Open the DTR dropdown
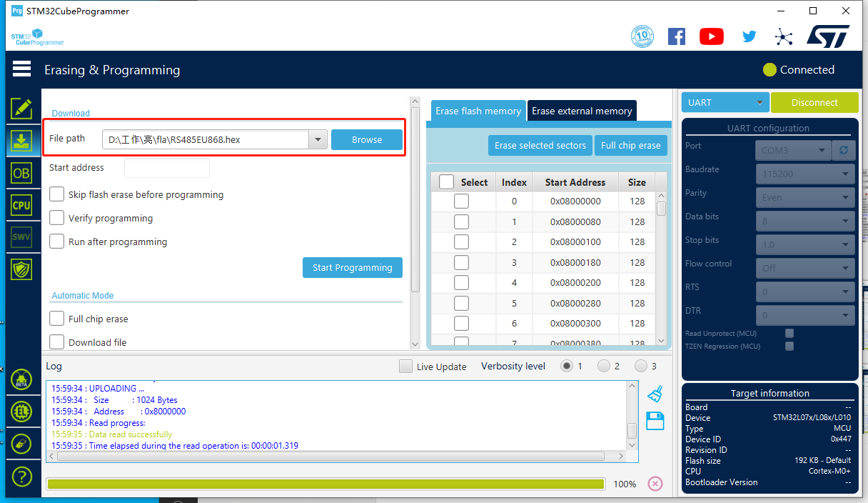The width and height of the screenshot is (868, 503). coord(805,315)
